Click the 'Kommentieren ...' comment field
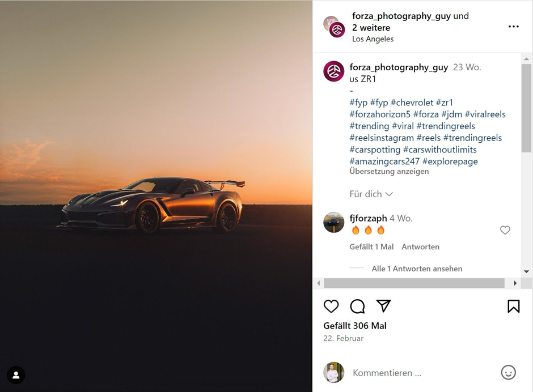Viewport: 533px width, 392px height. [420, 373]
